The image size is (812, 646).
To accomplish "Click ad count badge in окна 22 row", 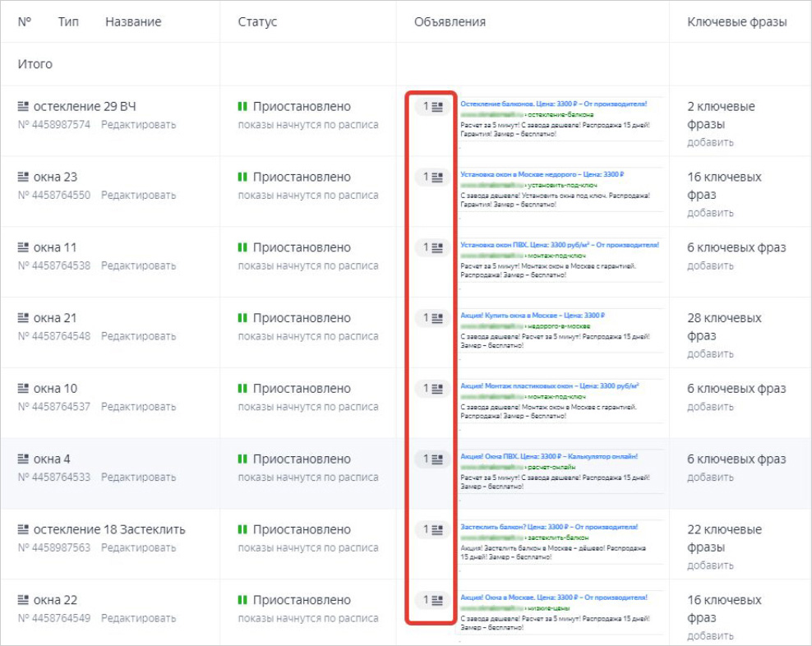I will [432, 600].
